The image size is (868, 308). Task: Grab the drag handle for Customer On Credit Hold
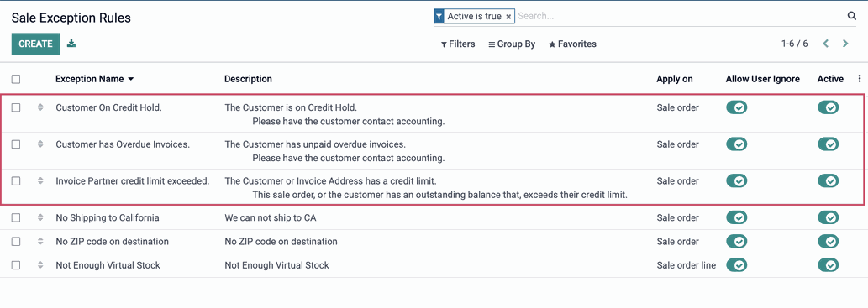coord(39,107)
